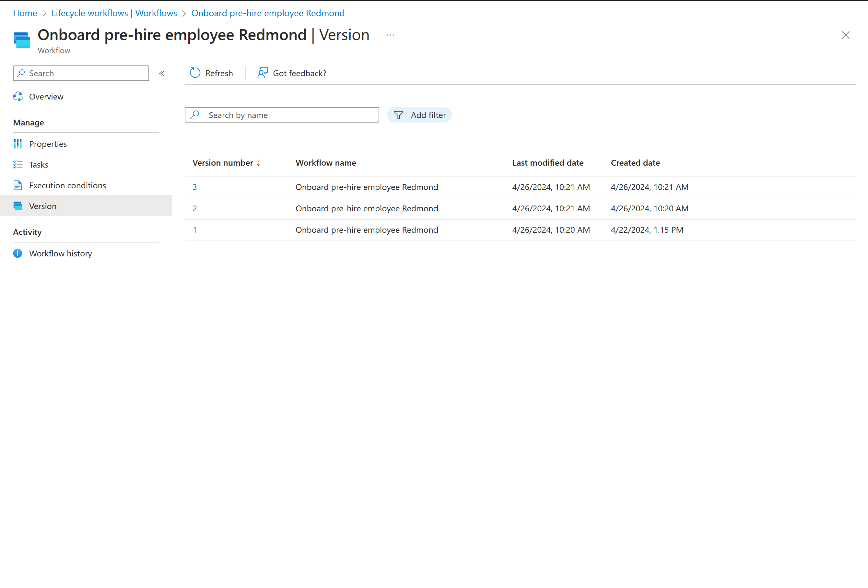Click the Overview icon in sidebar

[x=18, y=96]
